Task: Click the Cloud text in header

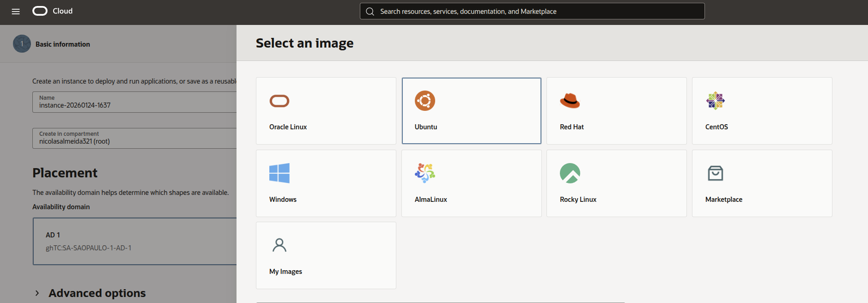Action: [62, 11]
